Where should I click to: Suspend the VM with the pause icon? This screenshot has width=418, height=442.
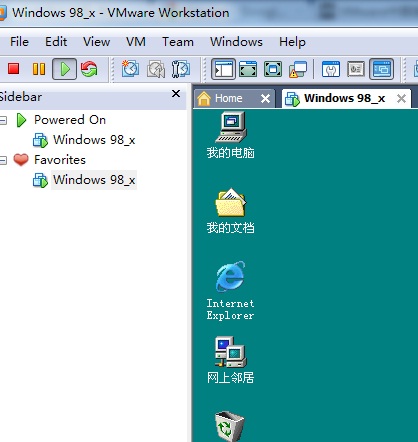[39, 69]
